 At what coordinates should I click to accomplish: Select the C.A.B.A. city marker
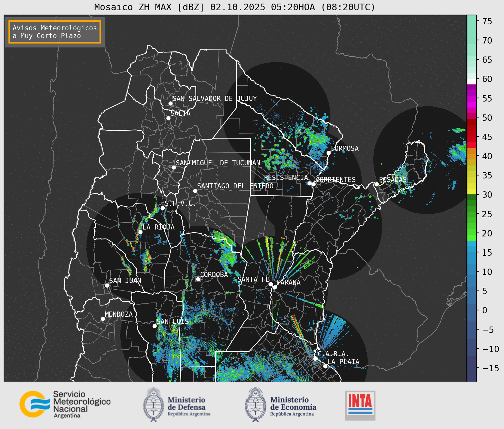point(315,358)
